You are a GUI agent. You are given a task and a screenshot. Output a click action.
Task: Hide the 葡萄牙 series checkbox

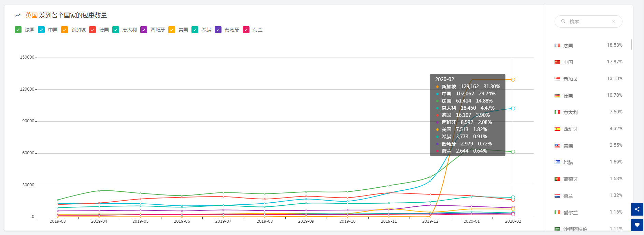click(x=218, y=30)
